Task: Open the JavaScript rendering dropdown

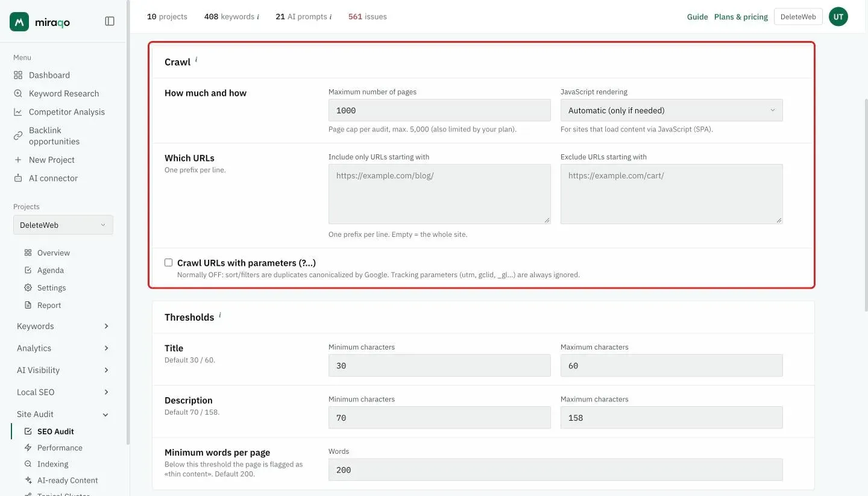Action: point(671,110)
